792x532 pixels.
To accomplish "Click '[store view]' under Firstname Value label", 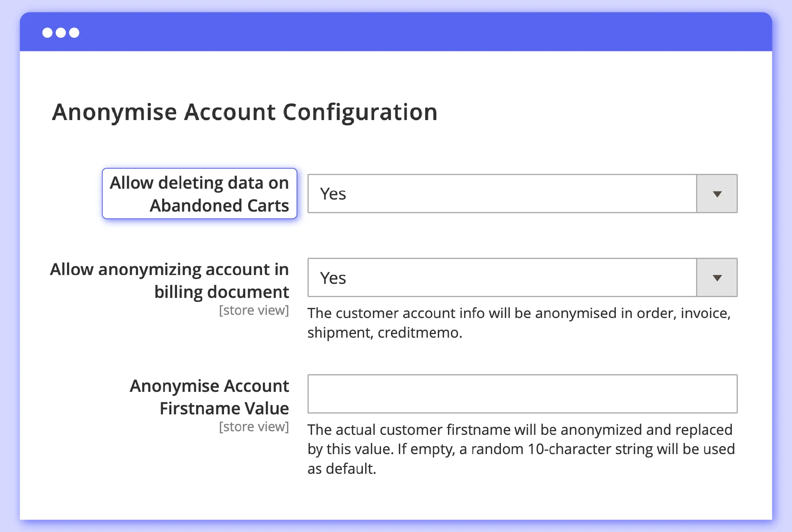I will 254,427.
